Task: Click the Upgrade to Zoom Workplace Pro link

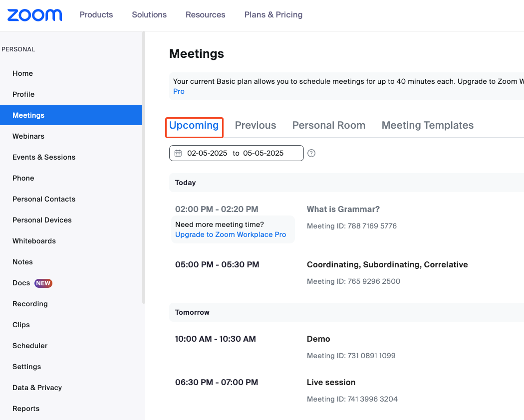Action: tap(230, 234)
